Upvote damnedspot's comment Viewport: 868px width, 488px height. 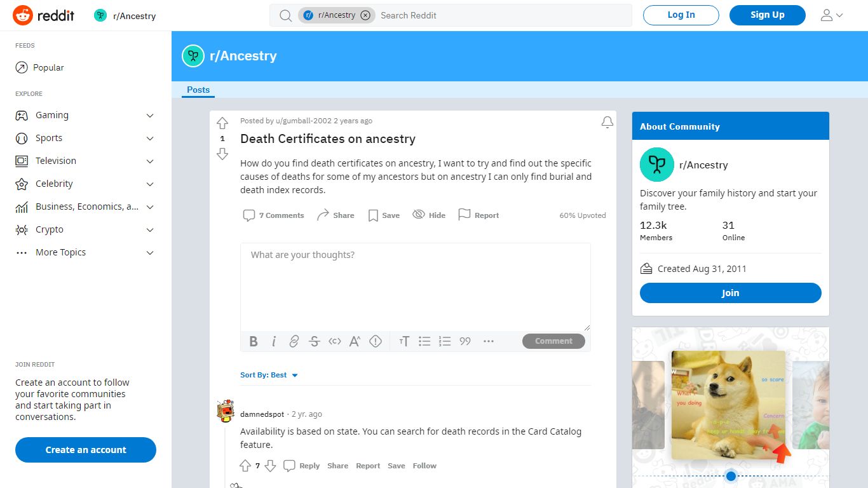245,466
